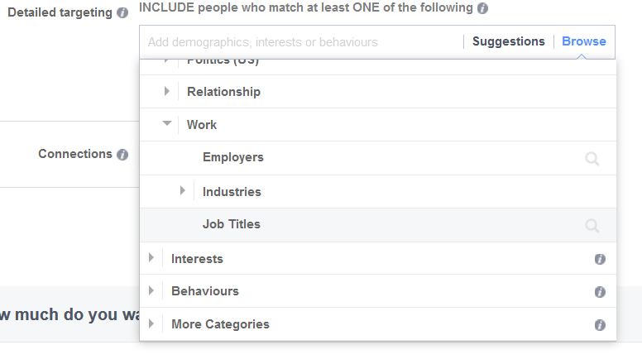The width and height of the screenshot is (642, 364).
Task: Click search icon in Job Titles row
Action: tap(592, 225)
